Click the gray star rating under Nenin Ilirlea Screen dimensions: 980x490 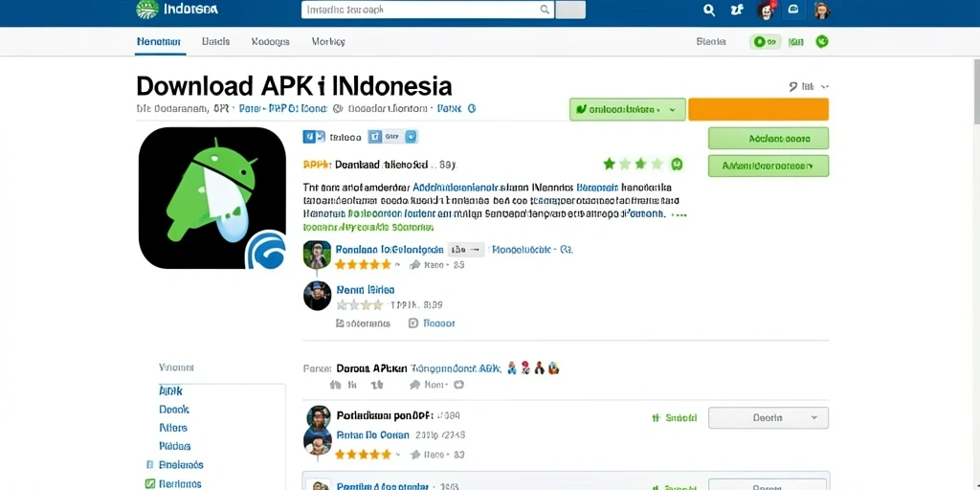tap(360, 305)
